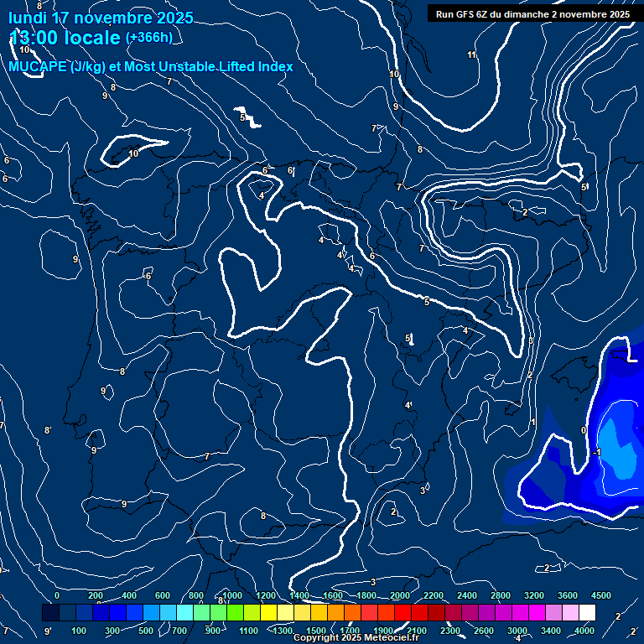Click the '500' legend scale label

pyautogui.click(x=145, y=631)
